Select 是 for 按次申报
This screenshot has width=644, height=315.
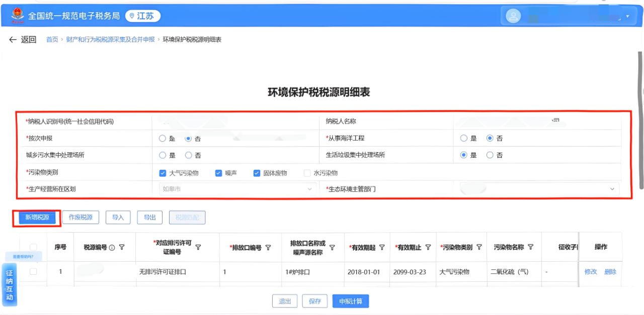point(163,139)
